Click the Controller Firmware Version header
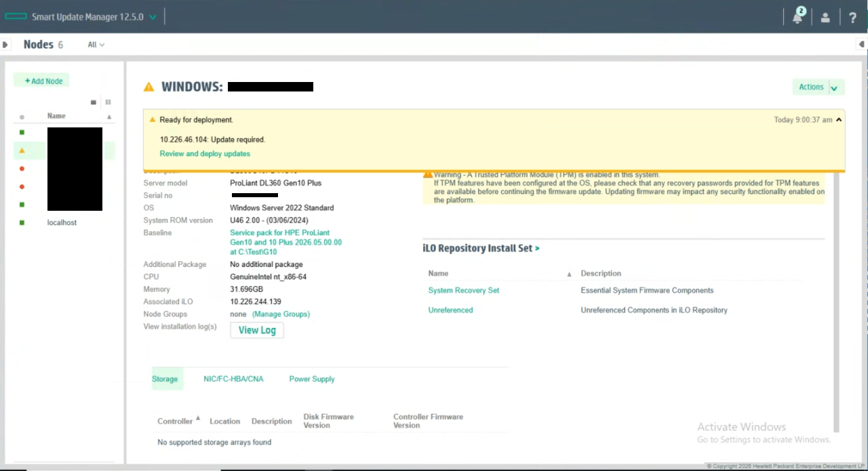The height and width of the screenshot is (471, 868). [428, 421]
